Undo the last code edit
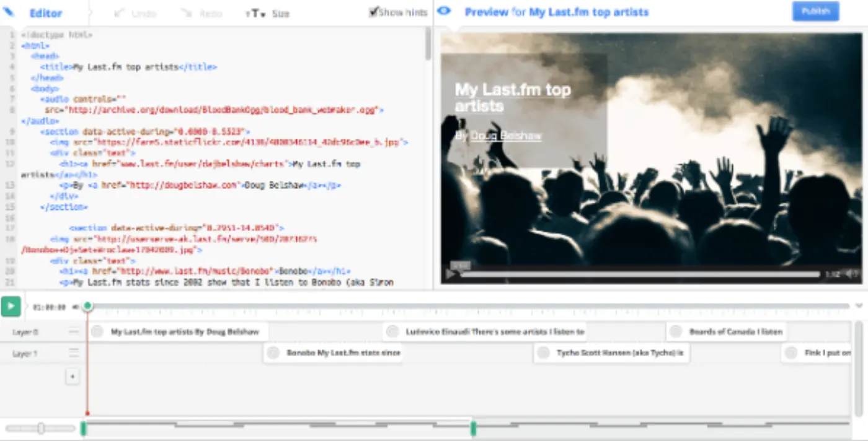 coord(136,13)
